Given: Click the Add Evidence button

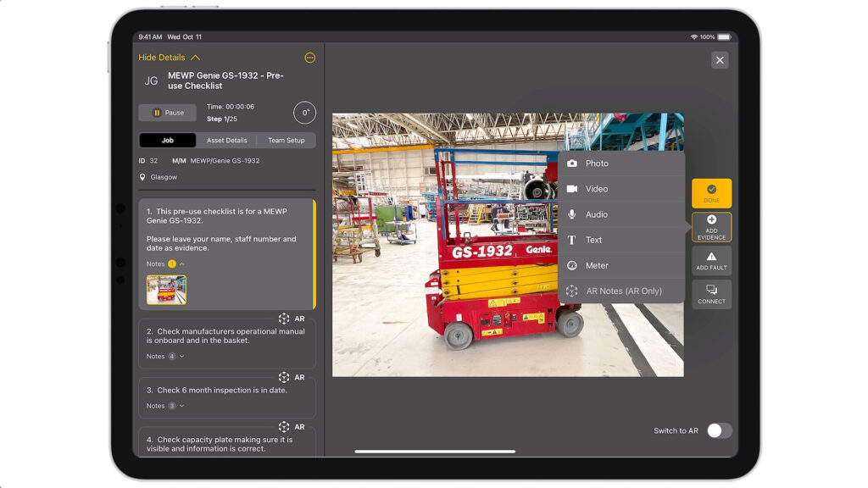Looking at the screenshot, I should [x=711, y=227].
